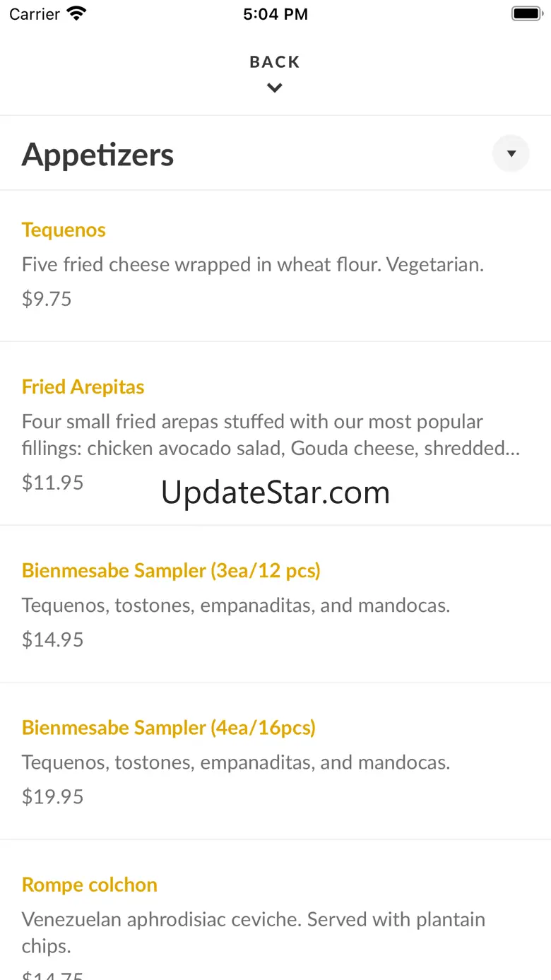This screenshot has height=980, width=551.
Task: Tap the $11.95 price
Action: 52,483
